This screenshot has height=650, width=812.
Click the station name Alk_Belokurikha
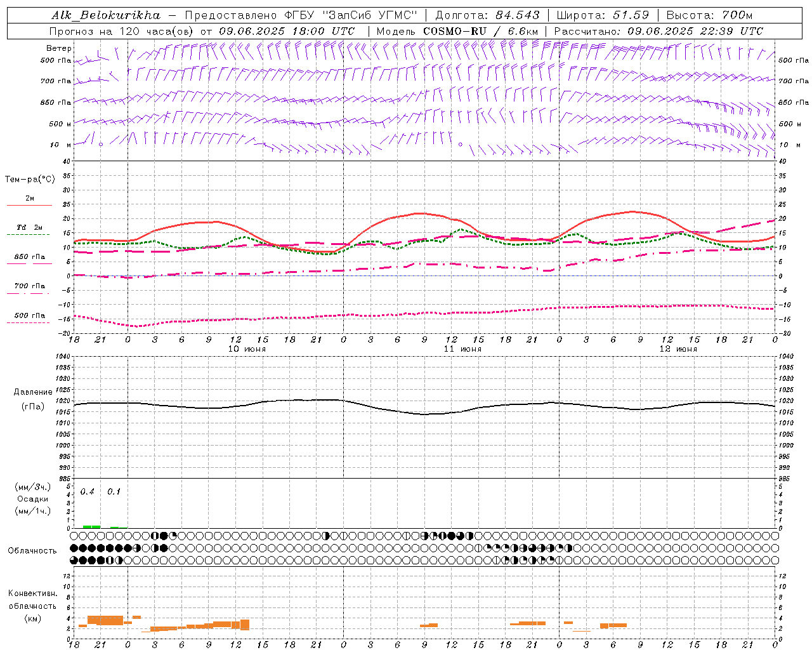click(x=106, y=15)
